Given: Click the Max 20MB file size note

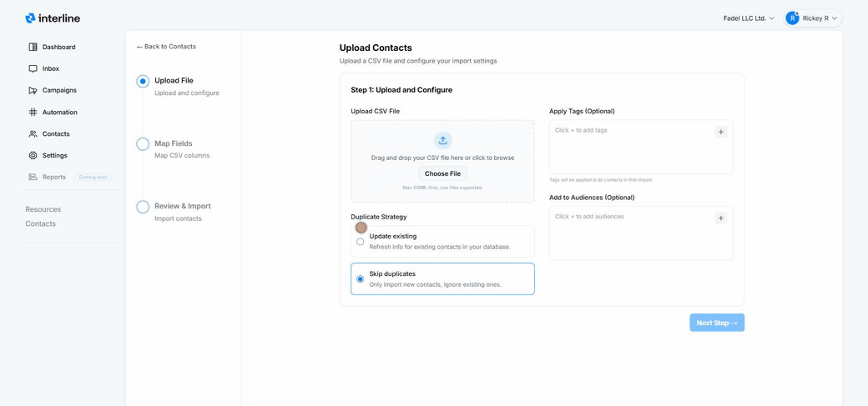Looking at the screenshot, I should click(443, 188).
